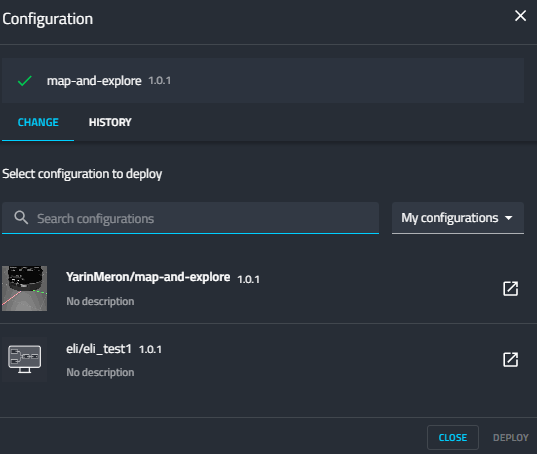This screenshot has height=454, width=537.
Task: Switch to the CHANGE tab
Action: [x=38, y=122]
